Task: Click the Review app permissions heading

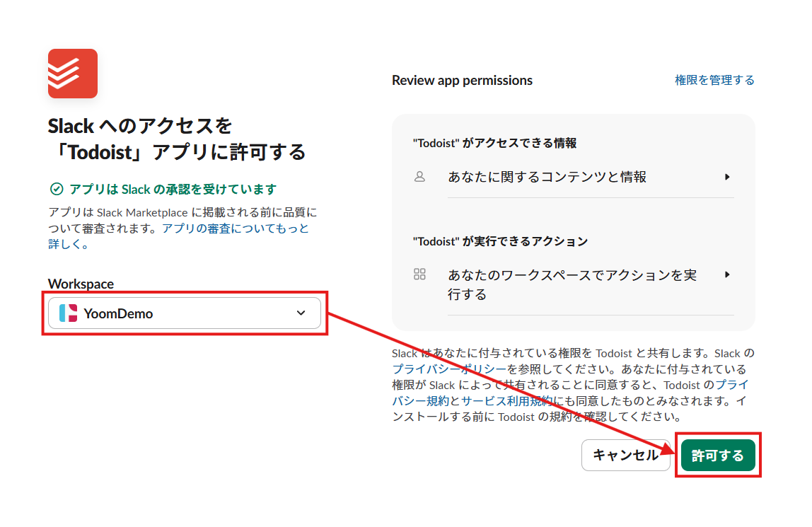Action: tap(462, 80)
